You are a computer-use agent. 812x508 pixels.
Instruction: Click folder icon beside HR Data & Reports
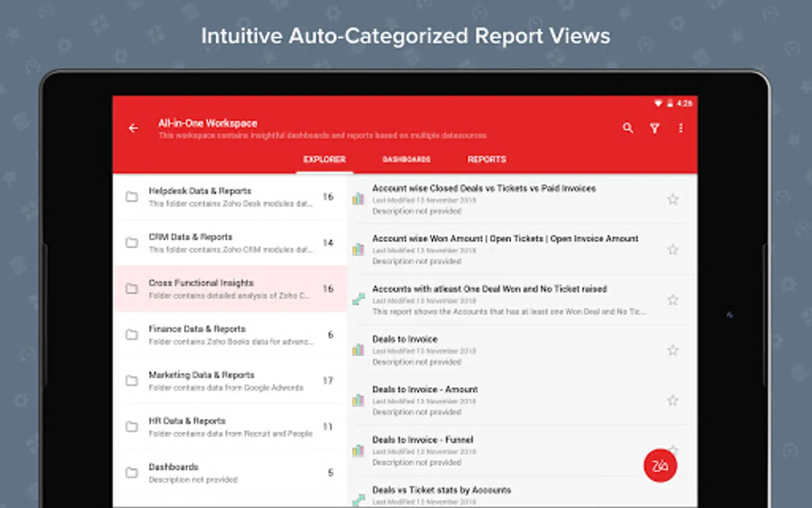click(x=132, y=427)
